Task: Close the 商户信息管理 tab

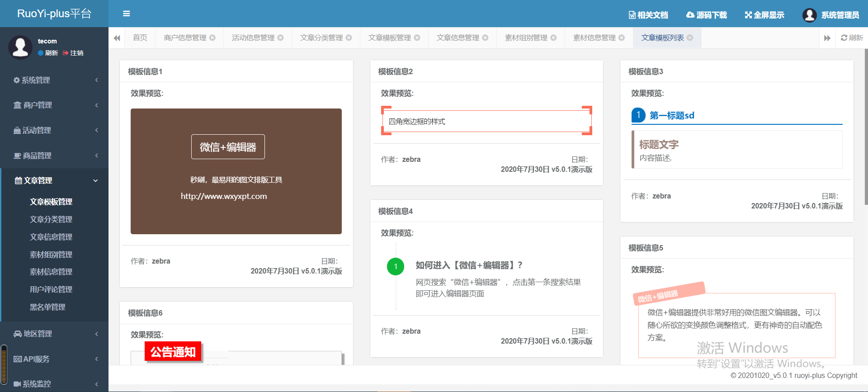Action: point(212,38)
